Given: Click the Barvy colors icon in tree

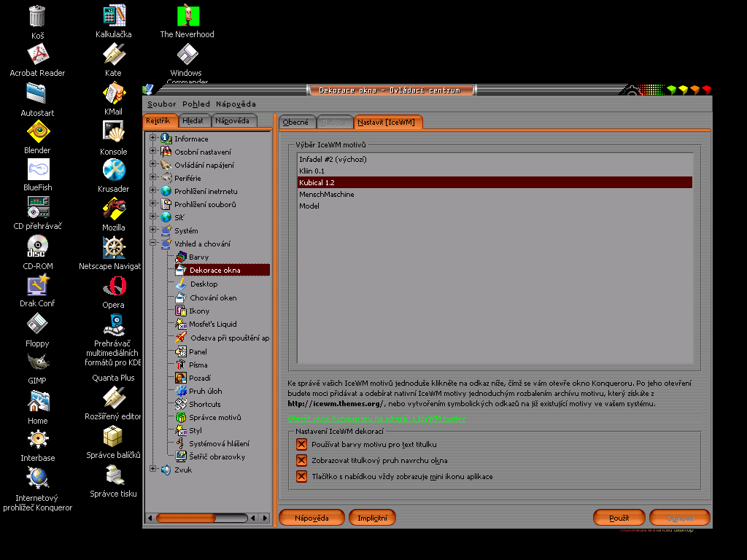Looking at the screenshot, I should [x=181, y=257].
